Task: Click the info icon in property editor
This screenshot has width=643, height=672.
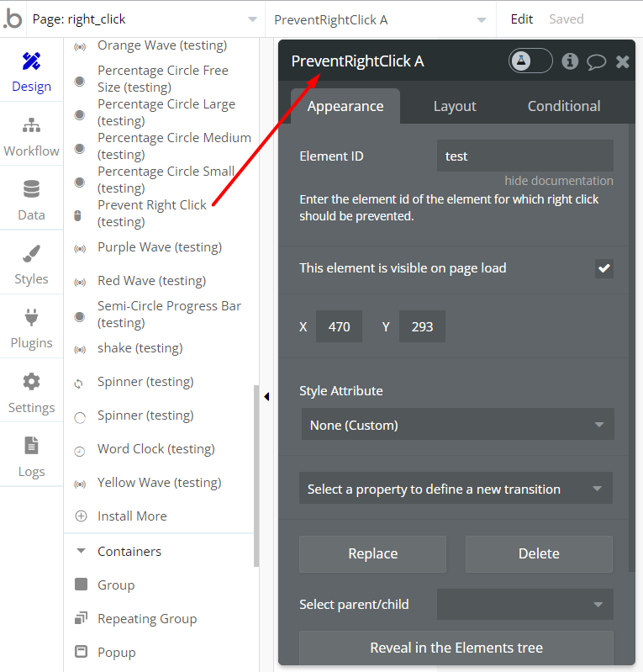Action: click(570, 61)
